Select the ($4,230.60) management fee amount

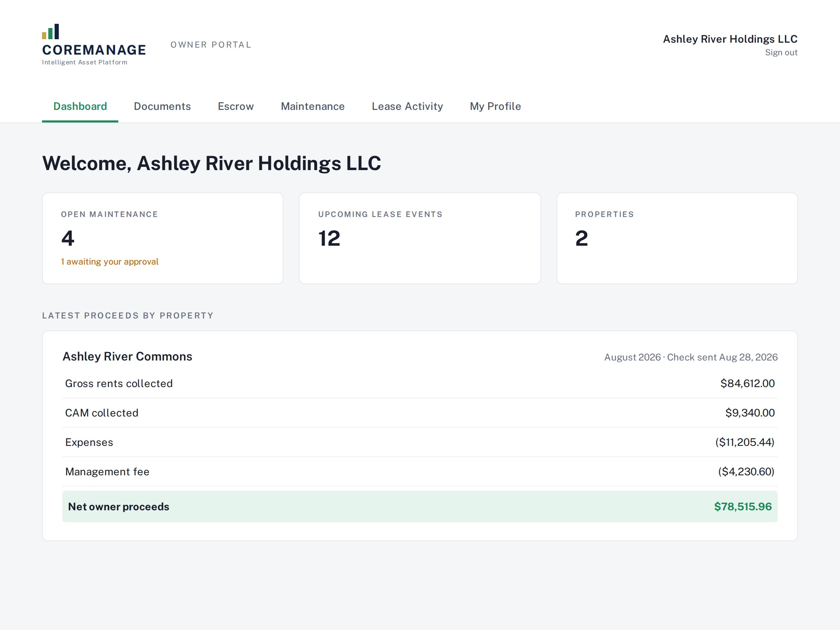coord(746,472)
